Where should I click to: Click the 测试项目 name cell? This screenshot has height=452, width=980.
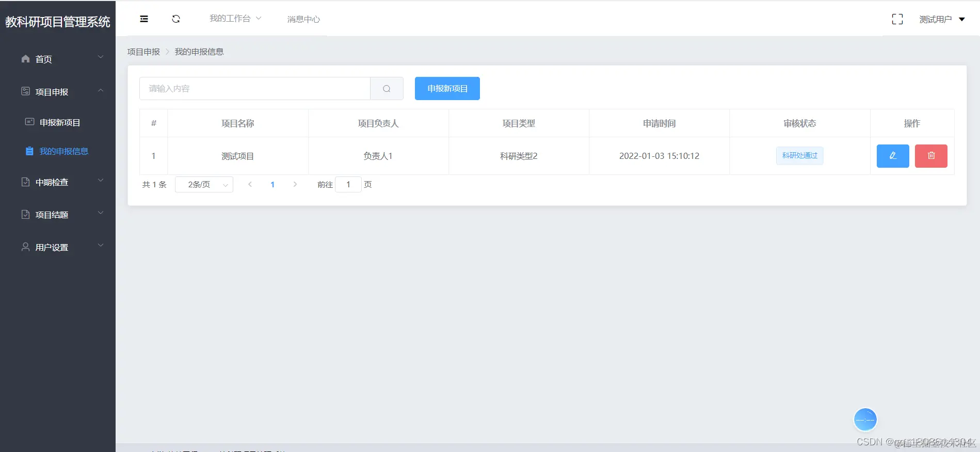(x=237, y=156)
